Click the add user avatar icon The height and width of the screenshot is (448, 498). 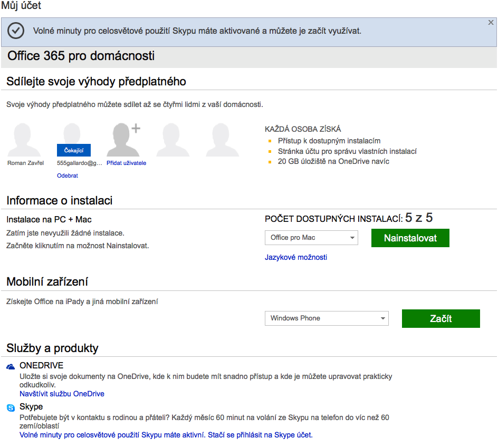[125, 139]
